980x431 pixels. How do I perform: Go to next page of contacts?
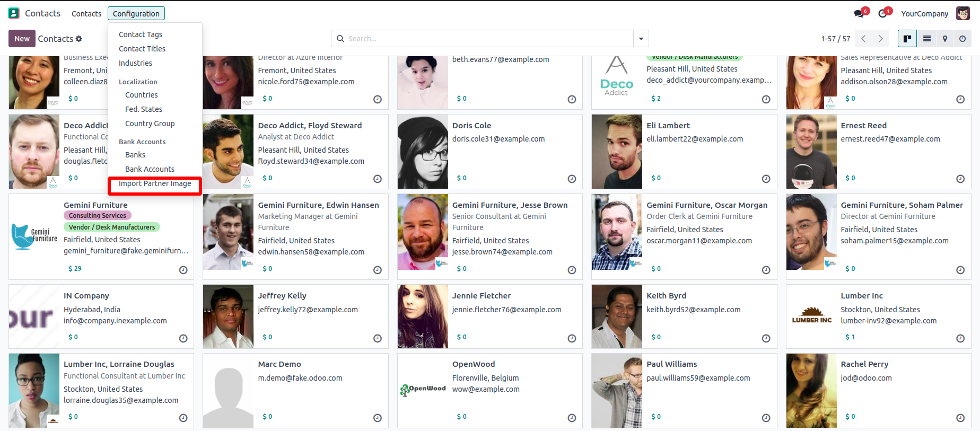(x=881, y=39)
